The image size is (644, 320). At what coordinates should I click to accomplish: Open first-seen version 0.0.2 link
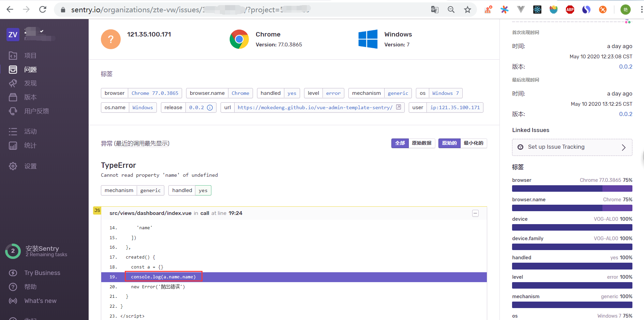[x=626, y=67]
